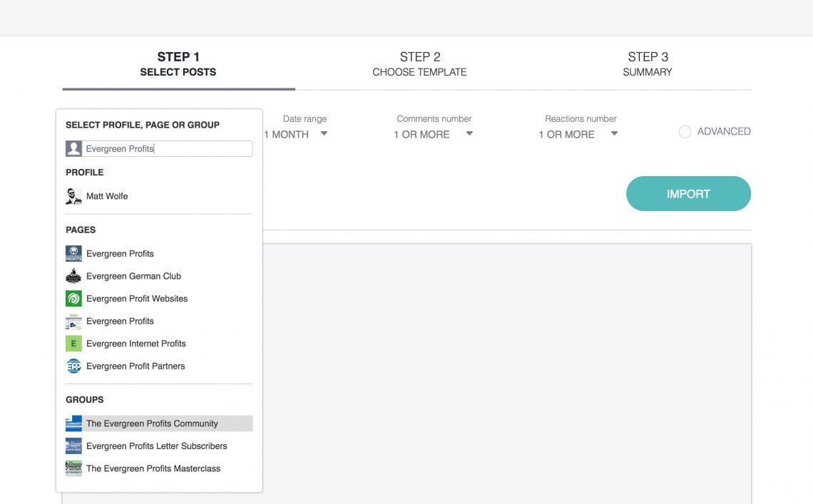Click The Evergreen Profits Masterclass group icon
Viewport: 813px width, 504px height.
(73, 468)
